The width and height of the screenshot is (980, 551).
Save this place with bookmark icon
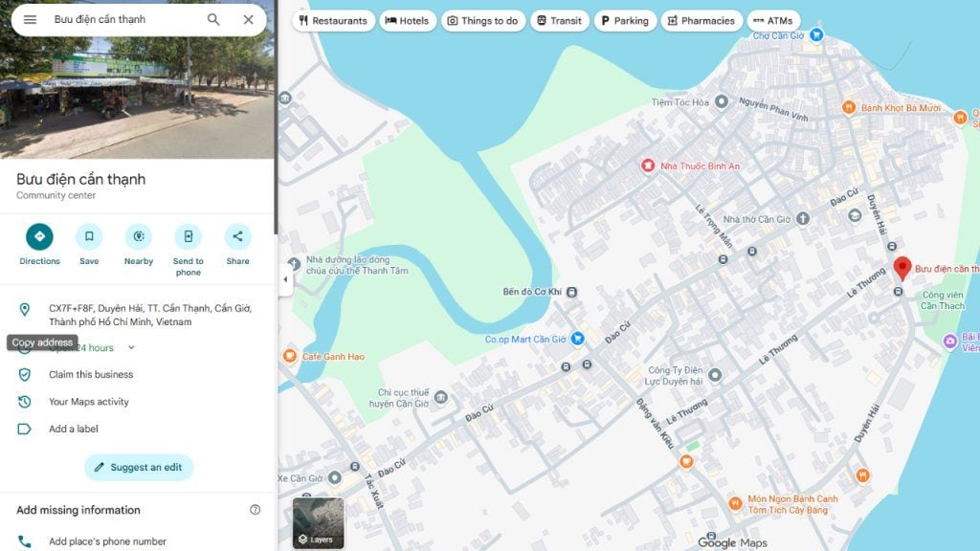click(89, 236)
